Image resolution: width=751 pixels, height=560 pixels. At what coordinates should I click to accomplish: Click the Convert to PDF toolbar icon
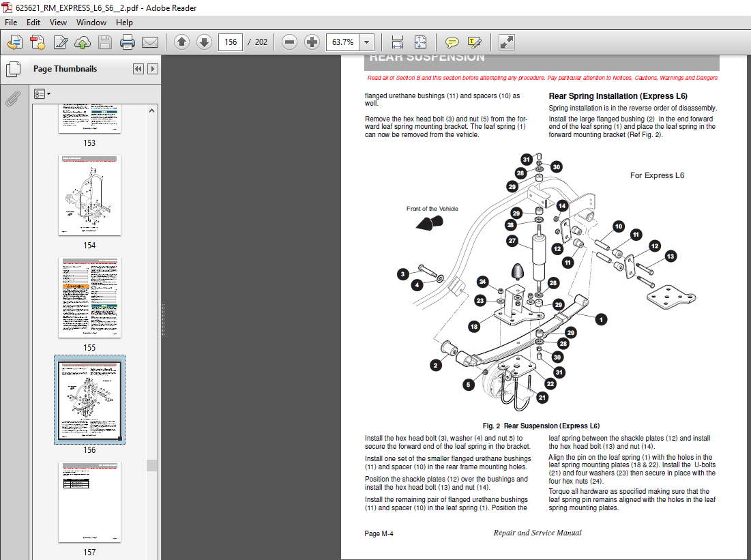click(38, 42)
